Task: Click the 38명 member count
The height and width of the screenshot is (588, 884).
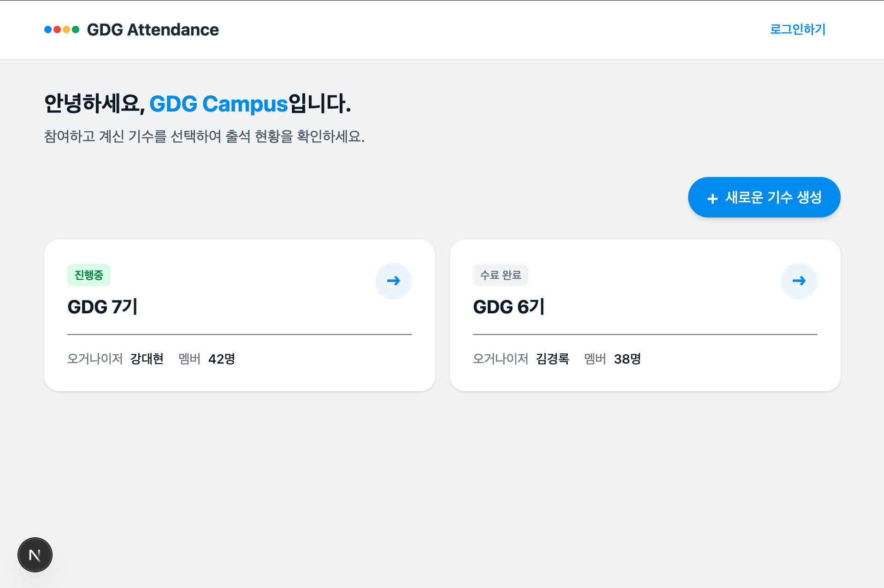Action: tap(627, 359)
